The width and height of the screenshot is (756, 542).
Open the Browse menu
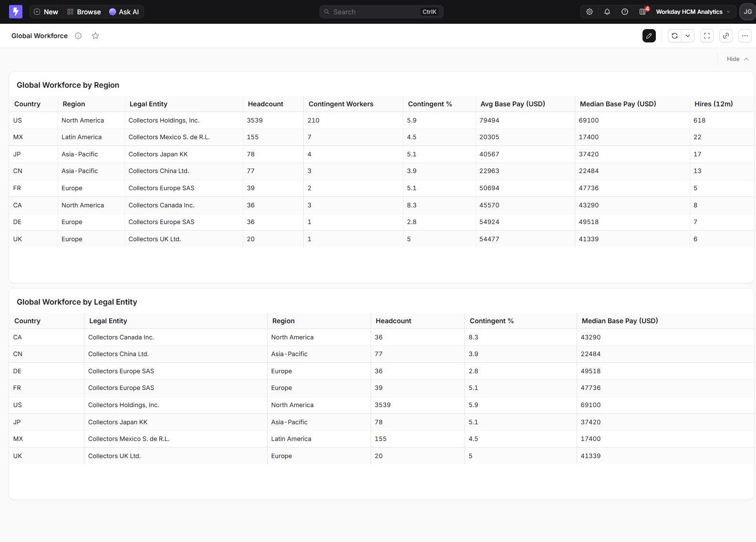click(84, 12)
